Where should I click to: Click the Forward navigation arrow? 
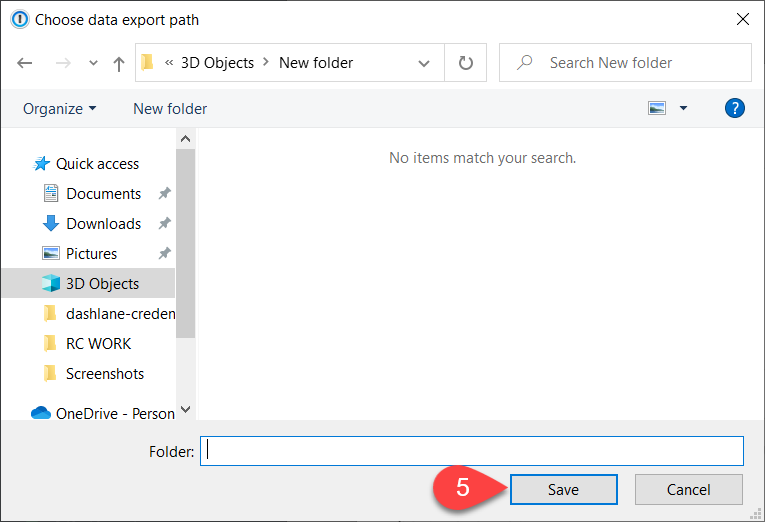(63, 63)
